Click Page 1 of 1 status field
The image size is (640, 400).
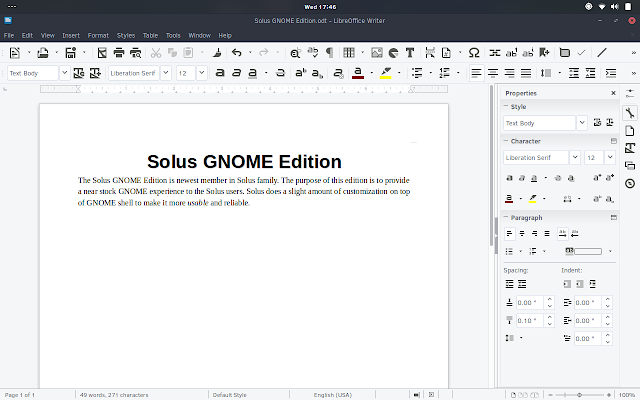click(x=20, y=395)
